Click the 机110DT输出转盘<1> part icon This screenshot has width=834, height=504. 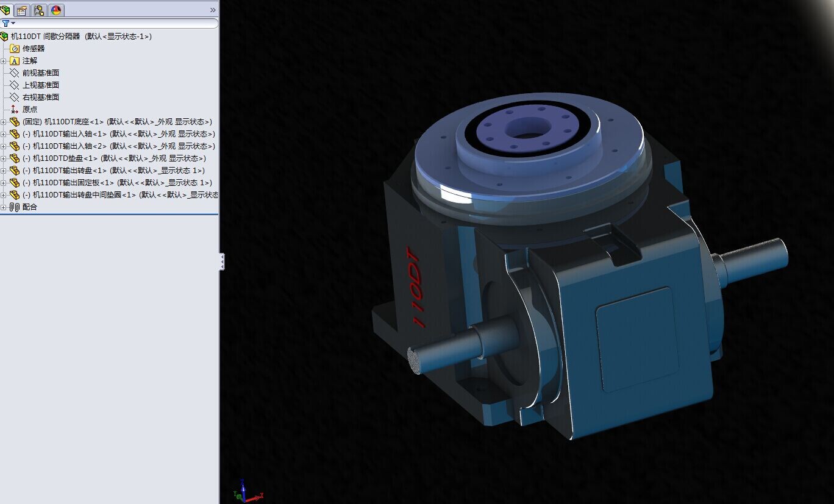click(x=15, y=171)
